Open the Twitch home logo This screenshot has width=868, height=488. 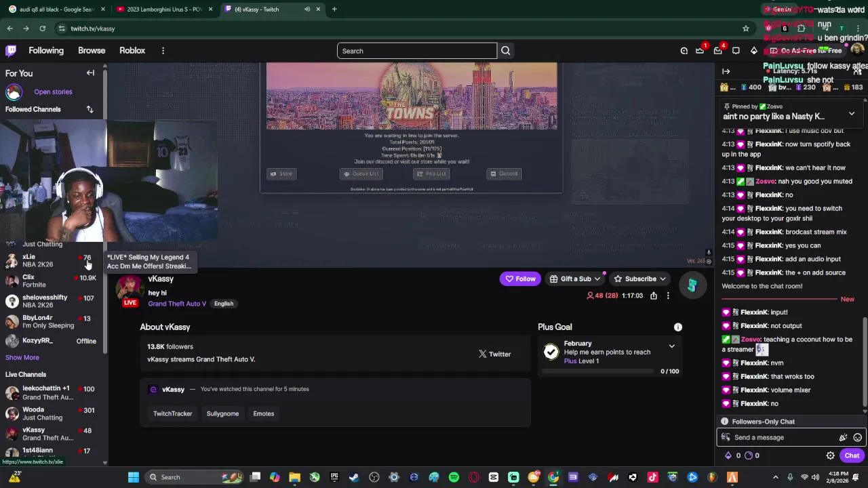tap(11, 51)
